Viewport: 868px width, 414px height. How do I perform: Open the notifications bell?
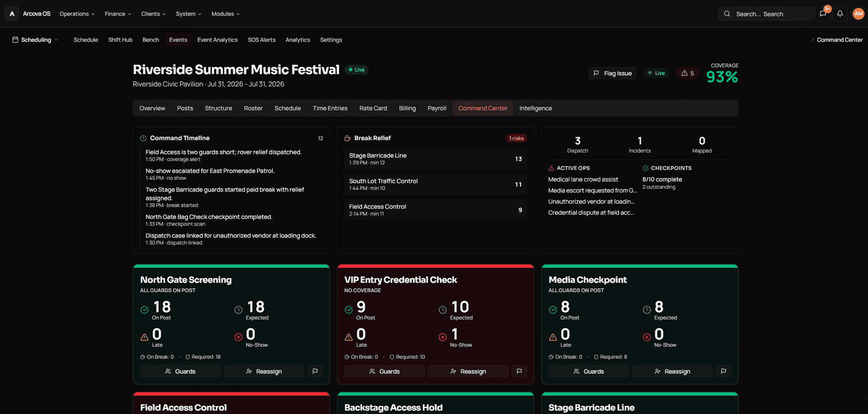coord(840,14)
